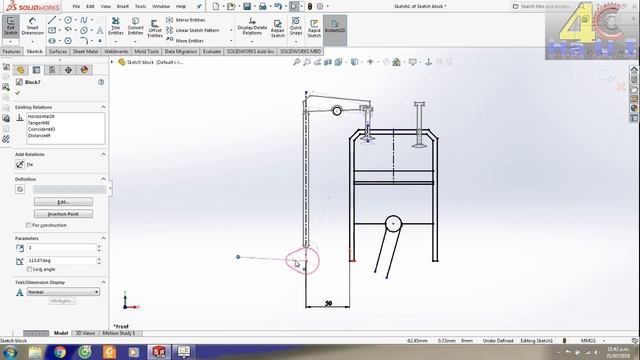Select the Corner Rectangle tool
Image resolution: width=640 pixels, height=360 pixels.
(x=52, y=30)
